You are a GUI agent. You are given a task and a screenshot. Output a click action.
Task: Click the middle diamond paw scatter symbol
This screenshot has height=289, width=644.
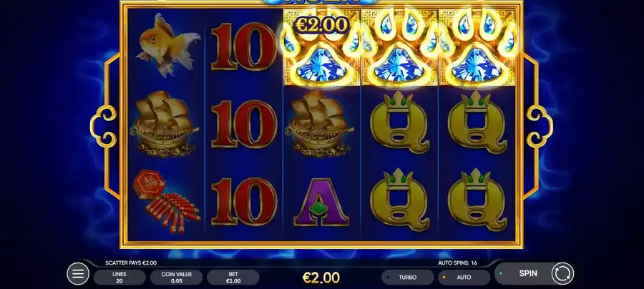coord(399,47)
